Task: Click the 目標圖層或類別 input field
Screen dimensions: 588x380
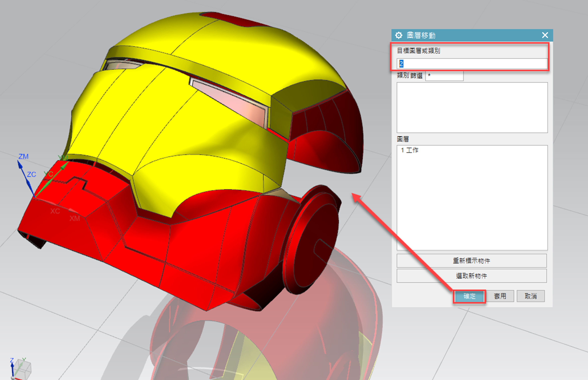Action: [472, 64]
